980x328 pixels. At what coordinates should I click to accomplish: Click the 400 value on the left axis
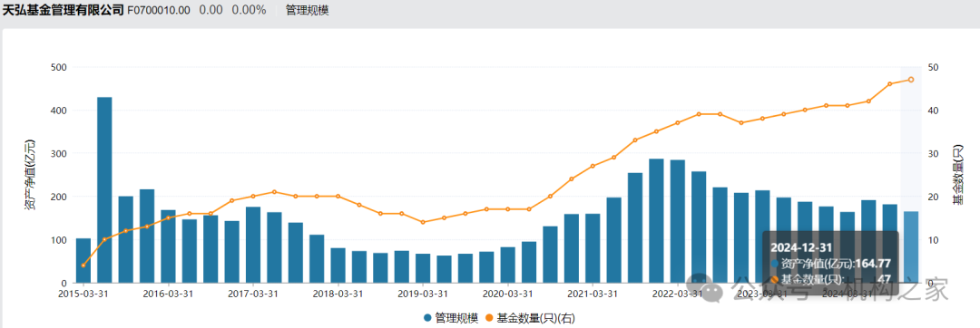[59, 111]
